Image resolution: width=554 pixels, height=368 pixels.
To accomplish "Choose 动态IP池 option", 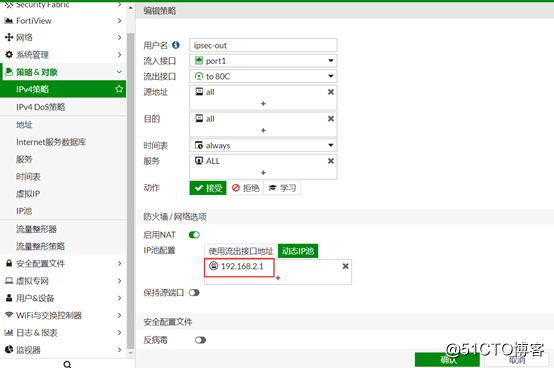I will coord(298,251).
